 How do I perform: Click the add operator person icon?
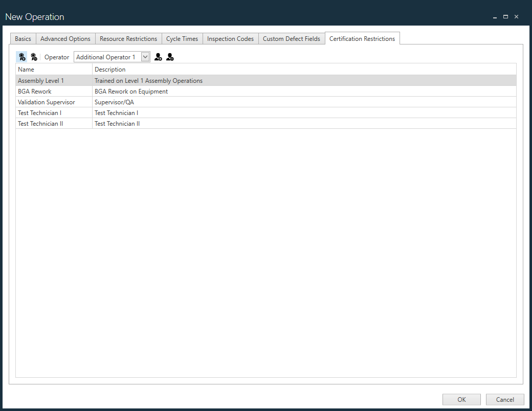[158, 57]
